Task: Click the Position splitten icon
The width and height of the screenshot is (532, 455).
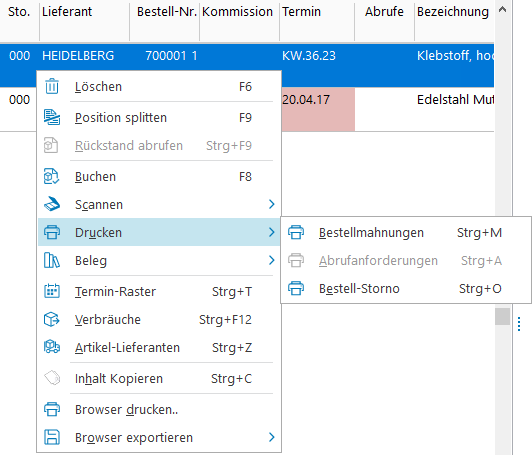Action: (52, 117)
